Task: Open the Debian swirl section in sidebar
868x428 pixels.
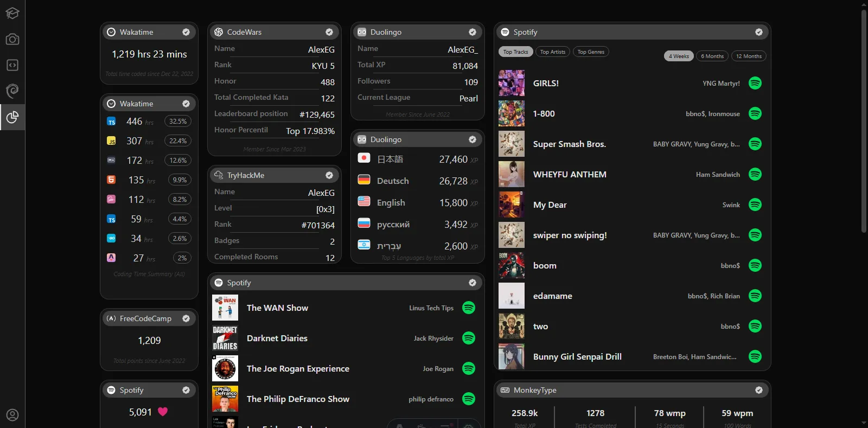Action: [12, 91]
